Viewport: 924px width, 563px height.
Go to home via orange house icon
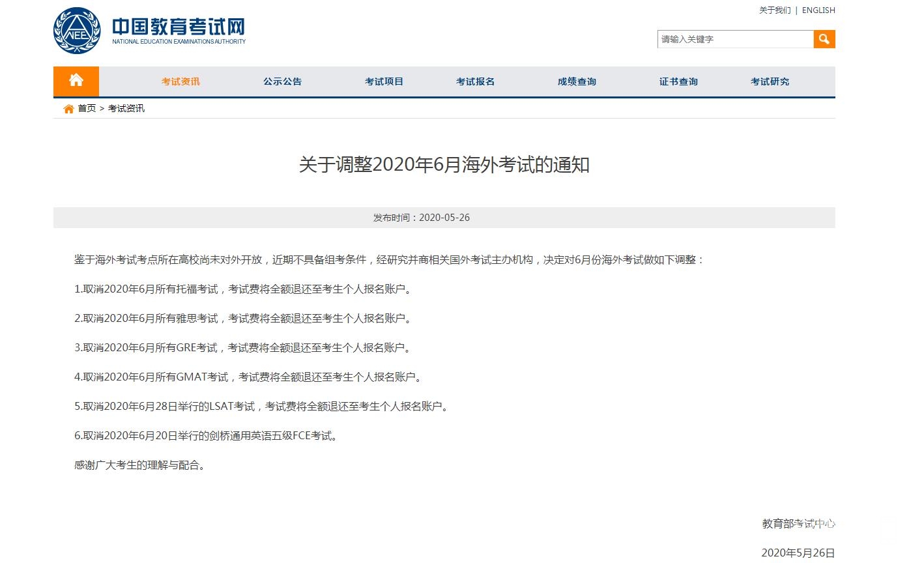(x=76, y=81)
